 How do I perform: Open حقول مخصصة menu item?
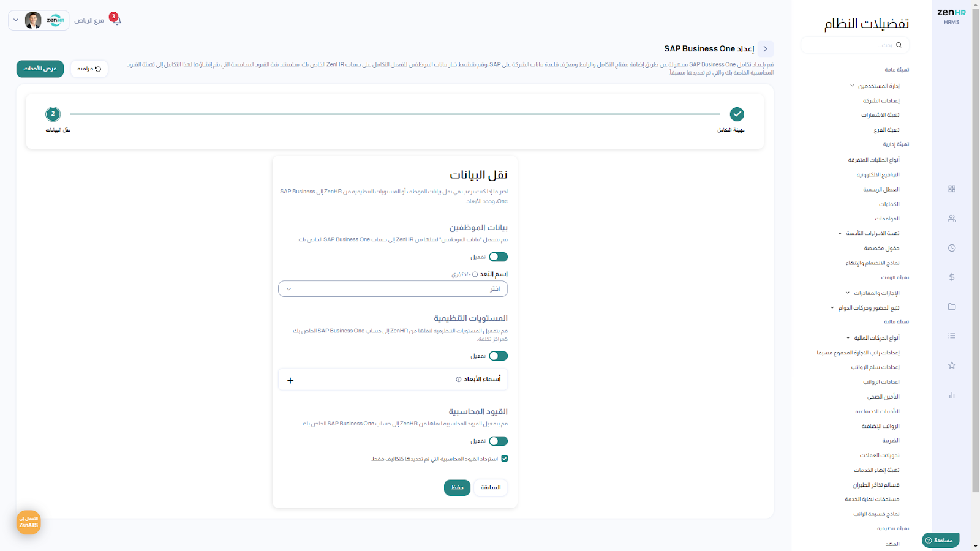pyautogui.click(x=881, y=249)
